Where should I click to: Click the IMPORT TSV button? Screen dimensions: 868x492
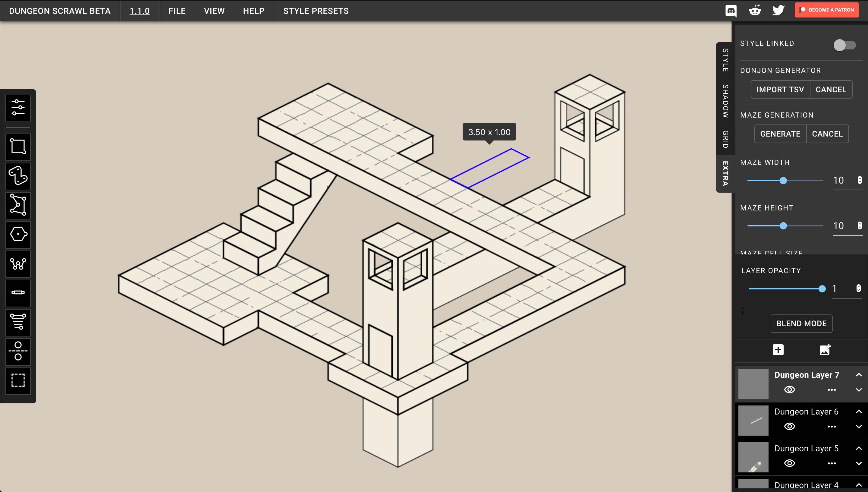click(x=780, y=90)
